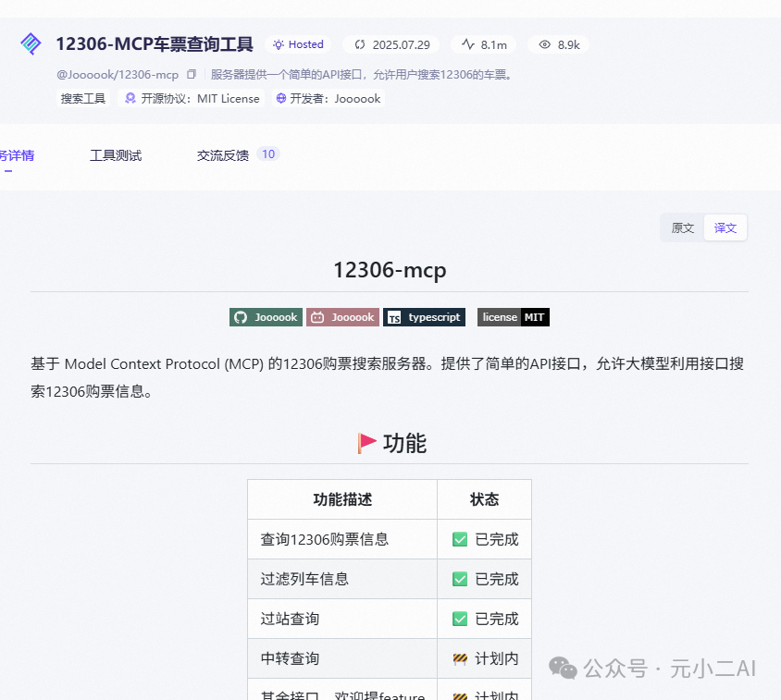Click the 12306-MCP service logo icon

point(31,43)
